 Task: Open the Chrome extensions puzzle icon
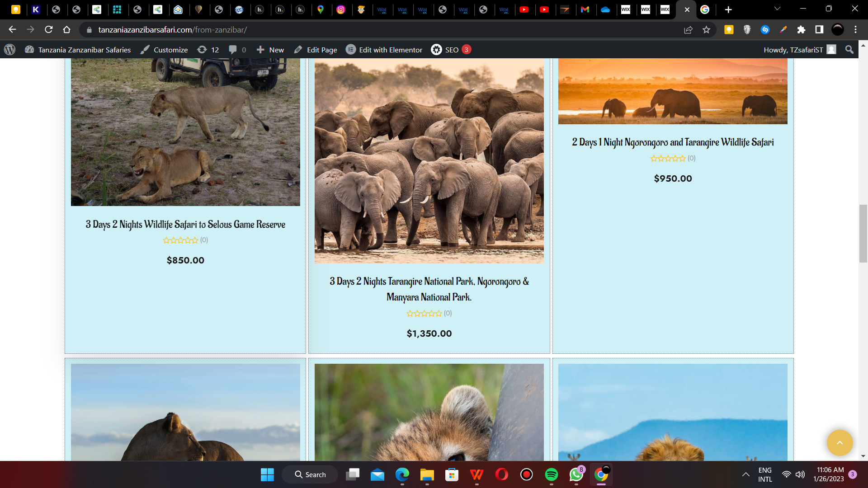(801, 30)
